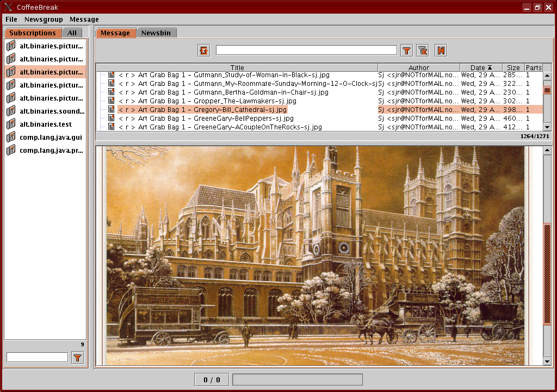This screenshot has width=557, height=392.
Task: Click the refresh messages icon
Action: tap(204, 51)
